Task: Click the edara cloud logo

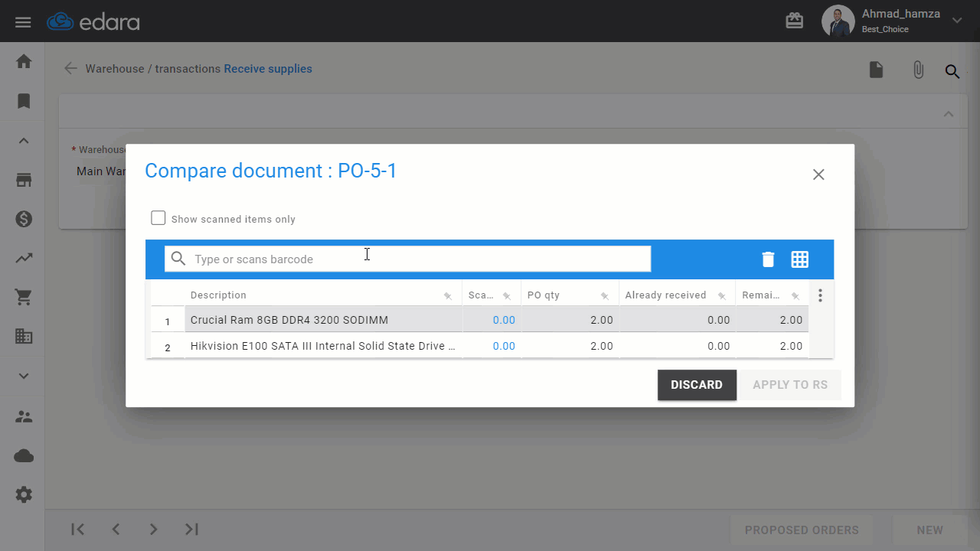Action: [x=93, y=21]
